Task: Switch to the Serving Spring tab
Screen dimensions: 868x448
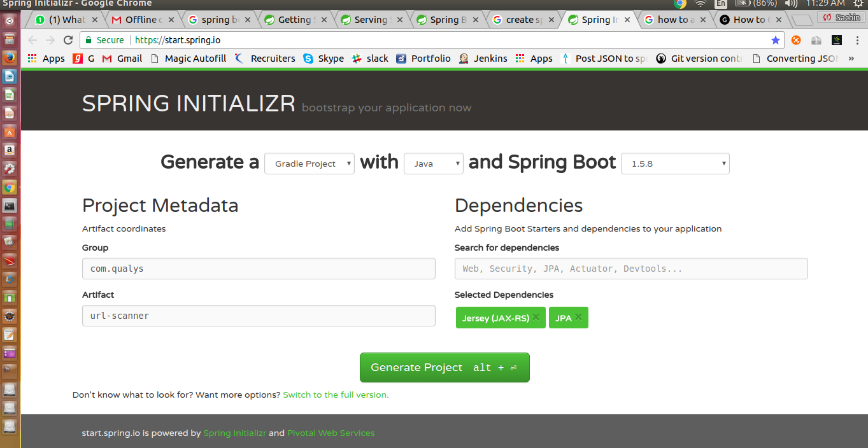Action: pos(371,20)
